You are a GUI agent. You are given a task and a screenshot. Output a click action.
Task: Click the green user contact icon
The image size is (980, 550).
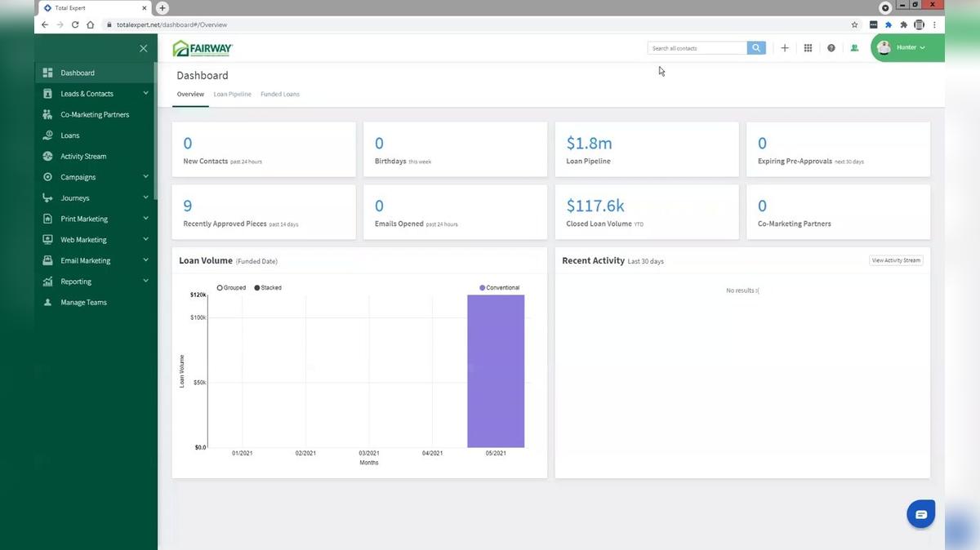(854, 48)
